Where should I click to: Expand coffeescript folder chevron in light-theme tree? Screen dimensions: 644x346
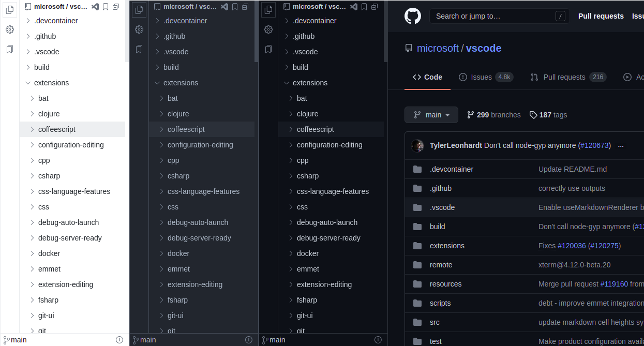pyautogui.click(x=32, y=129)
